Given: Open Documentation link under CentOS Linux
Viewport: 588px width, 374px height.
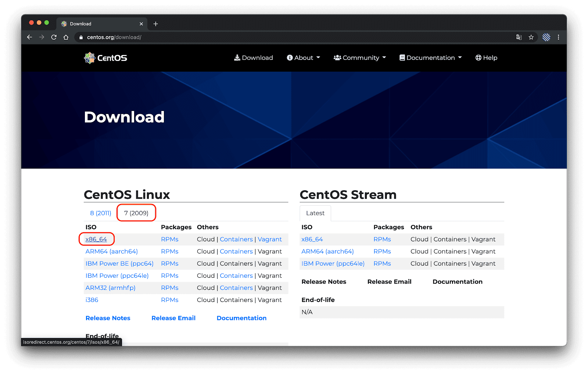Looking at the screenshot, I should 241,318.
